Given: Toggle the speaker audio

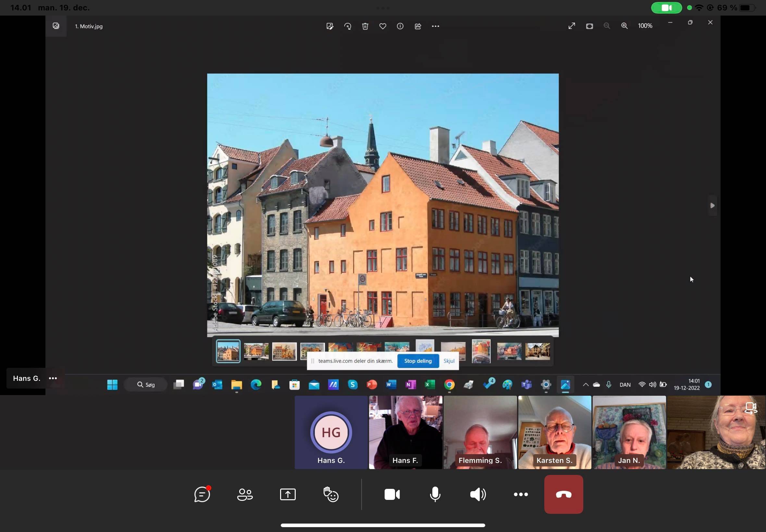Looking at the screenshot, I should tap(477, 494).
